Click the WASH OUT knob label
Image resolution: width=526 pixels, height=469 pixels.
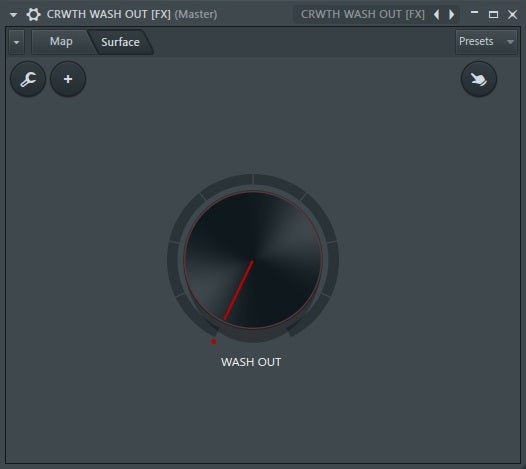tap(251, 362)
